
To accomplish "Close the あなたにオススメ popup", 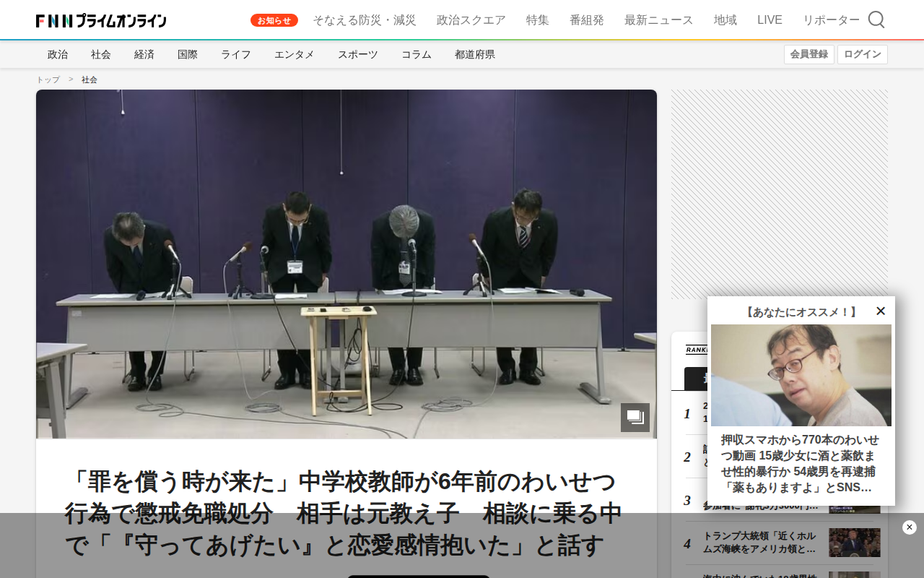I will [881, 311].
